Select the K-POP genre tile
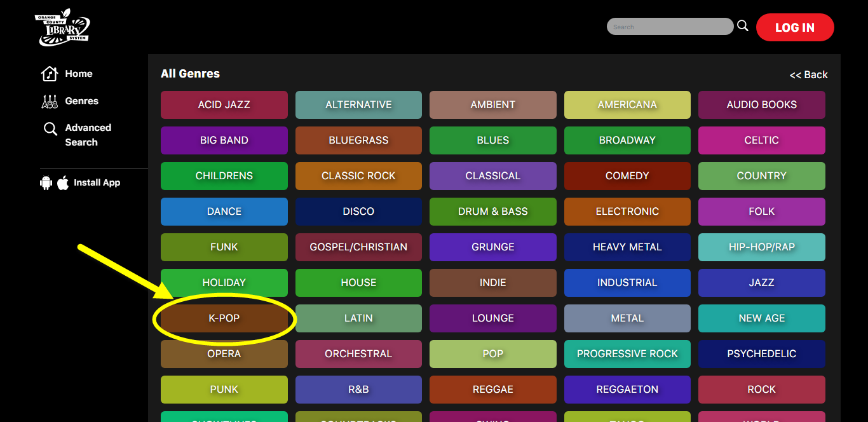868x422 pixels. tap(224, 318)
